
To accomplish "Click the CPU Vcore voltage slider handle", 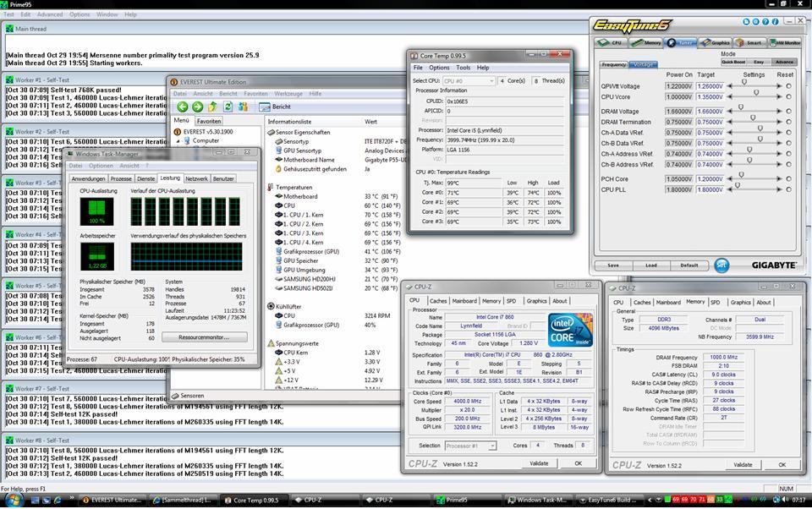I will (x=756, y=93).
